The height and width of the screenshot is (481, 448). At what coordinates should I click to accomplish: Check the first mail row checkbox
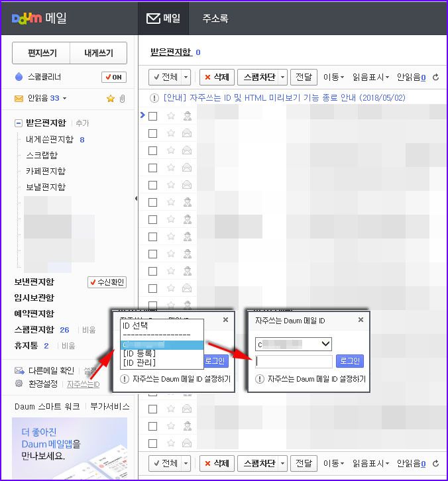153,116
